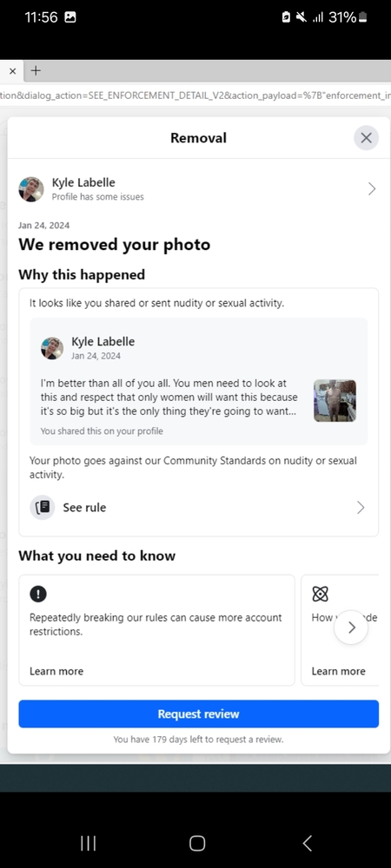Expand the See rule chevron arrow
391x868 pixels.
[x=361, y=508]
